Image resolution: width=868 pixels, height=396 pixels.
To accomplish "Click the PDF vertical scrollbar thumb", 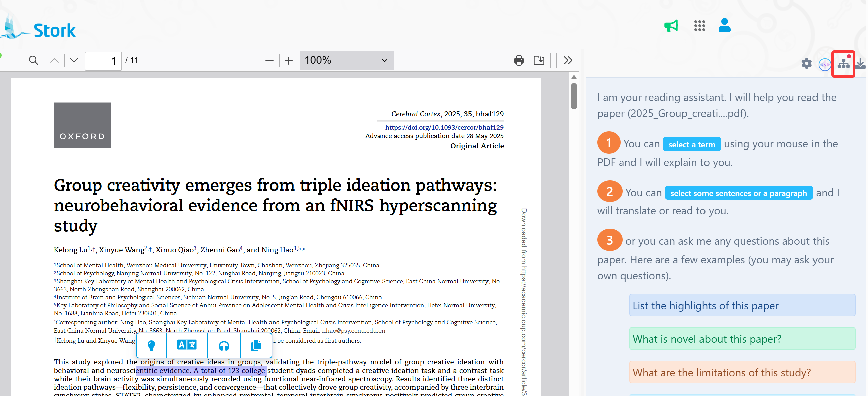I will 574,97.
